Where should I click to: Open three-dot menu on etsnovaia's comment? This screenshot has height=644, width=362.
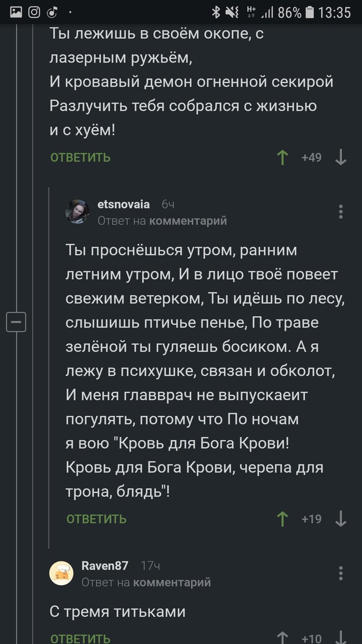341,212
